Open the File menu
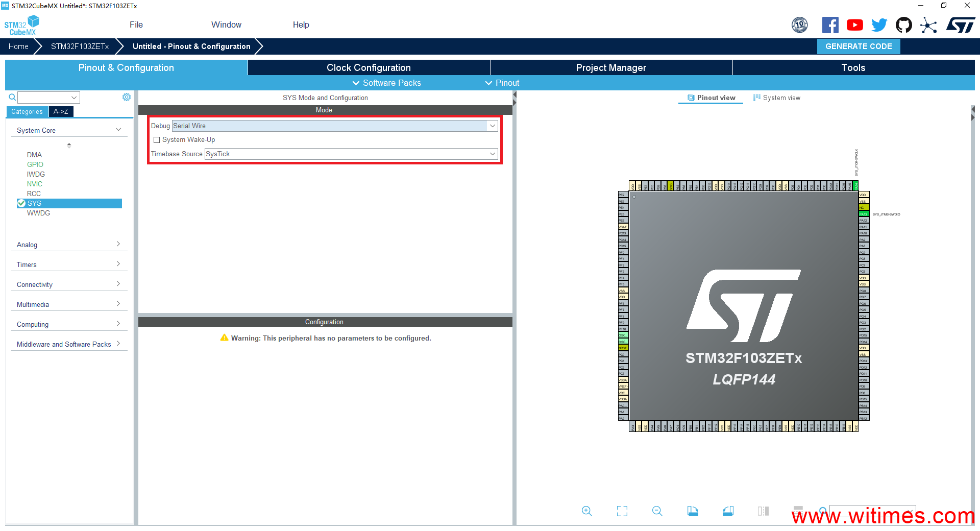Screen dimensions: 980x531 (x=136, y=25)
